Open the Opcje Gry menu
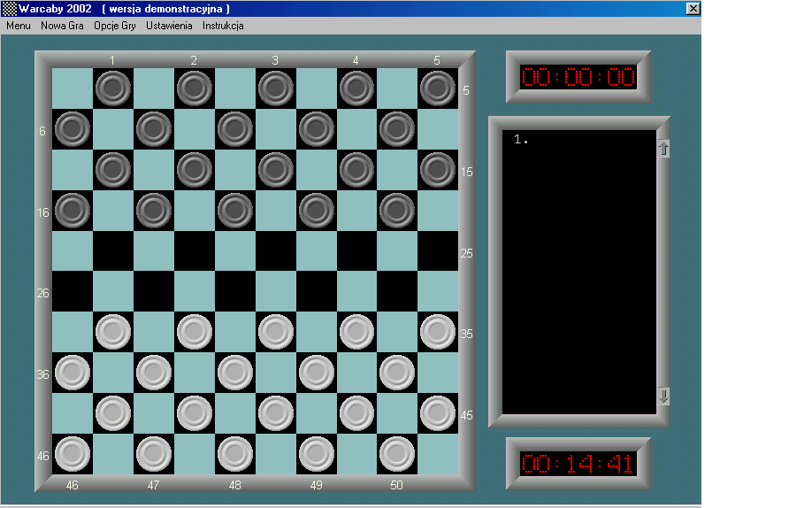The width and height of the screenshot is (812, 508). (114, 26)
